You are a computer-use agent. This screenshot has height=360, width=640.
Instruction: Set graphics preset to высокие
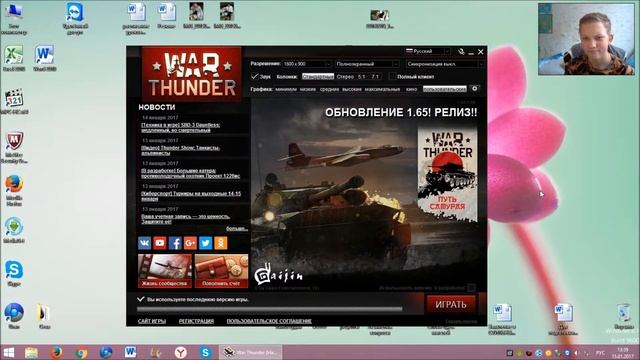352,89
